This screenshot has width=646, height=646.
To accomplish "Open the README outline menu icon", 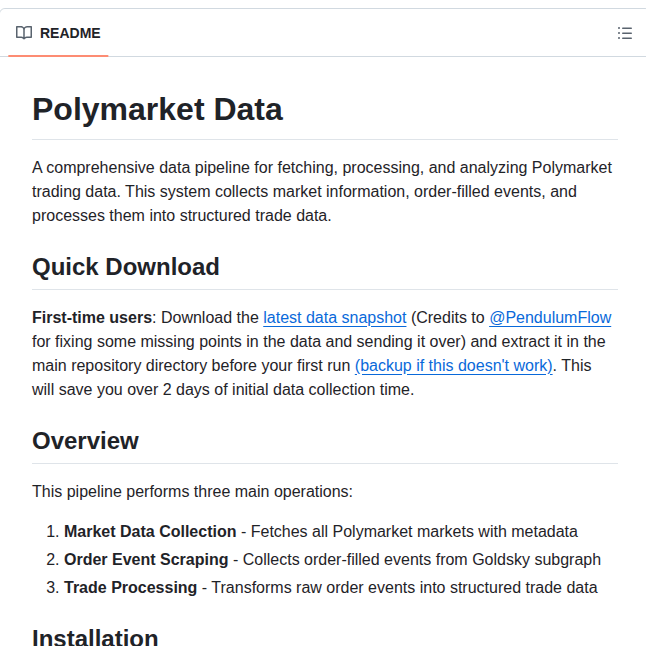I will pos(625,33).
